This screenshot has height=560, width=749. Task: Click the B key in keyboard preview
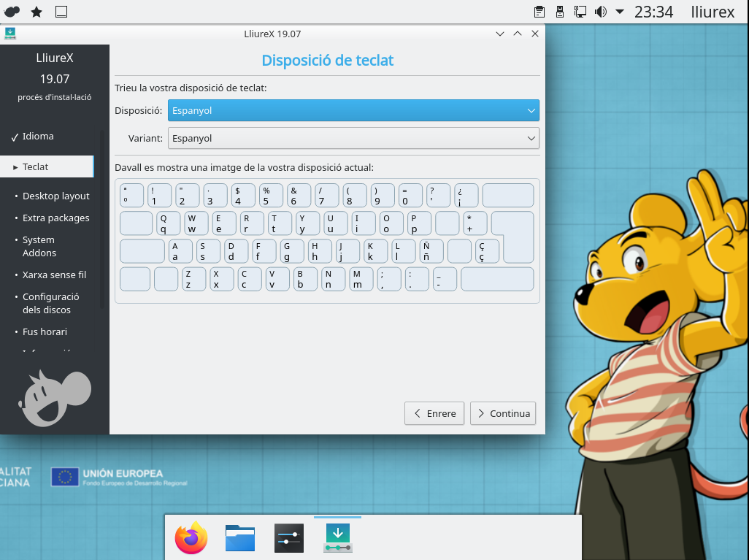306,279
